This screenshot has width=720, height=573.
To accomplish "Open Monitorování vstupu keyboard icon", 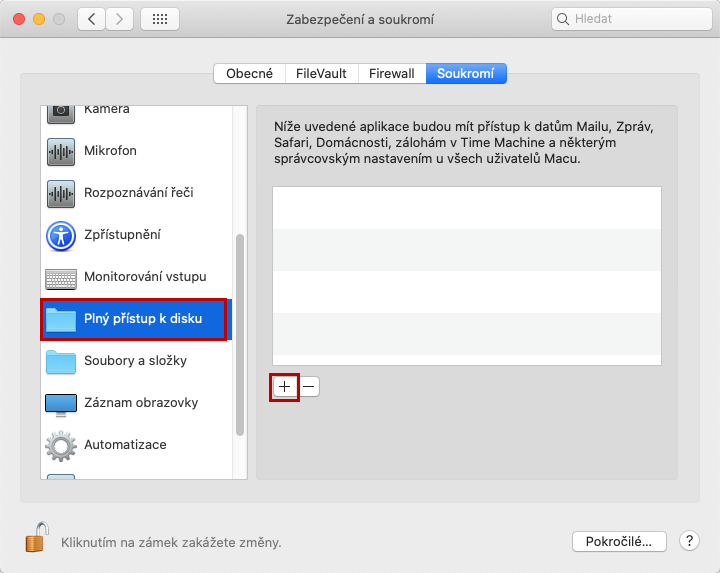I will pyautogui.click(x=61, y=277).
